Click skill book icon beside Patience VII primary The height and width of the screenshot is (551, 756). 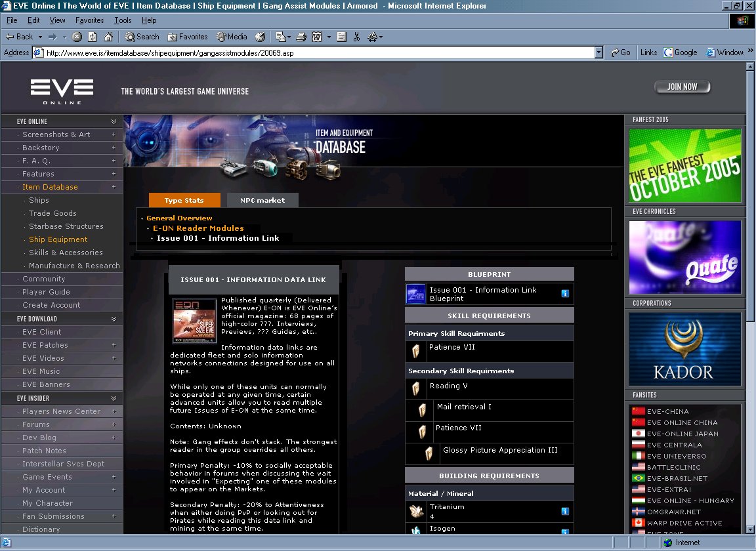point(415,352)
